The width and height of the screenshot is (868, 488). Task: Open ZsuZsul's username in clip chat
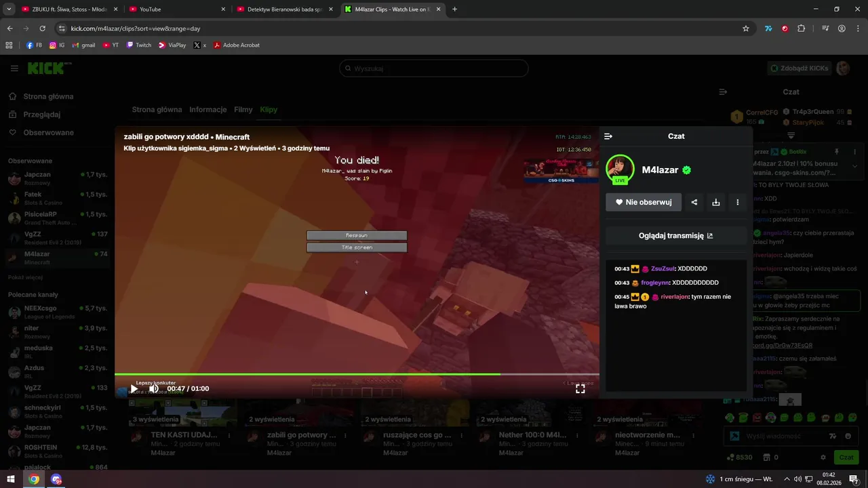click(663, 269)
